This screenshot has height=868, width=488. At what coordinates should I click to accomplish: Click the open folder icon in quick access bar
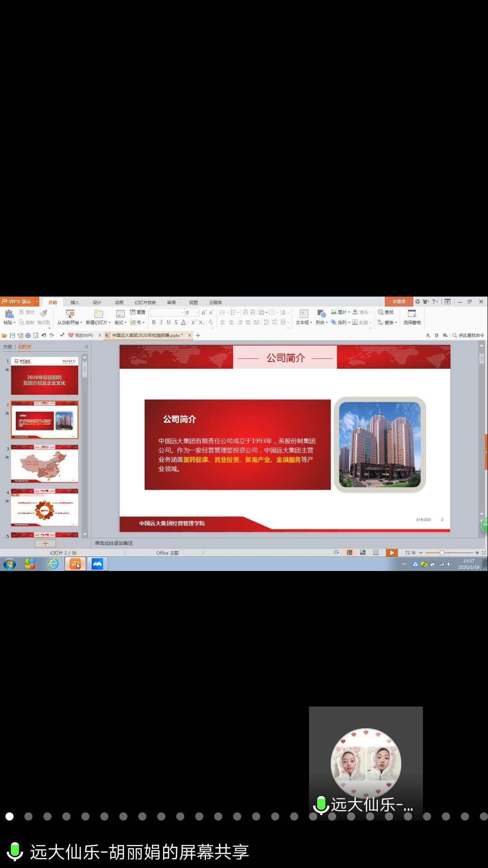pos(5,335)
